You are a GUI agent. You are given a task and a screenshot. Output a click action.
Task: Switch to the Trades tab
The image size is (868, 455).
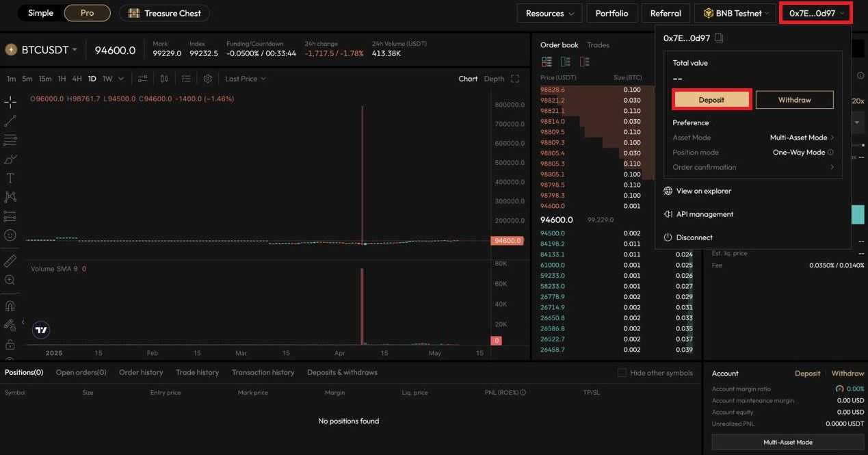[x=596, y=44]
